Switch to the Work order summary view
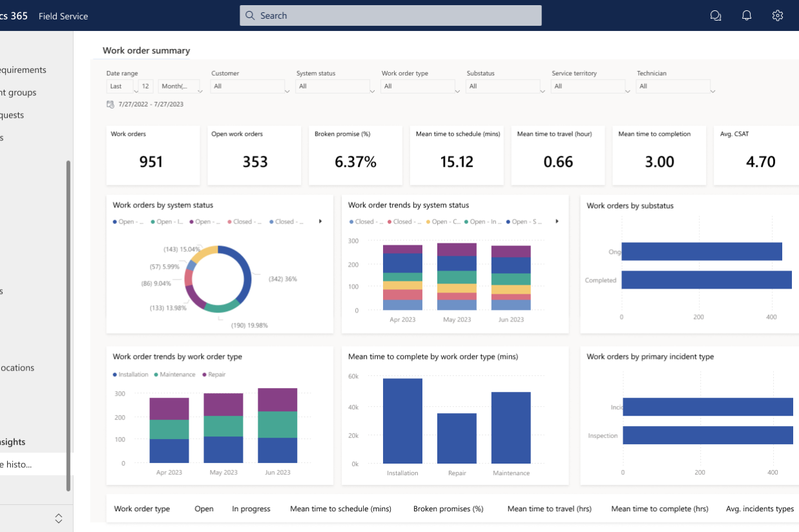This screenshot has width=799, height=532. coord(144,50)
